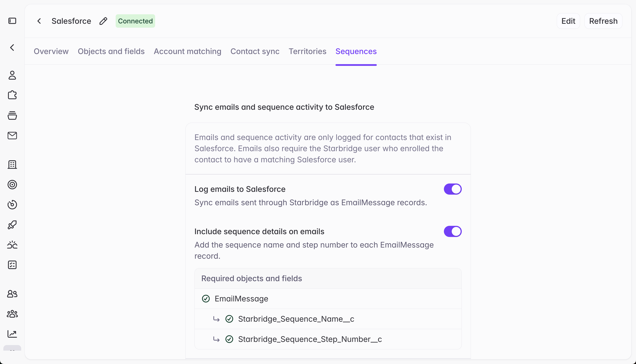The image size is (636, 364).
Task: Toggle the sidebar panel icon
Action: pos(12,21)
